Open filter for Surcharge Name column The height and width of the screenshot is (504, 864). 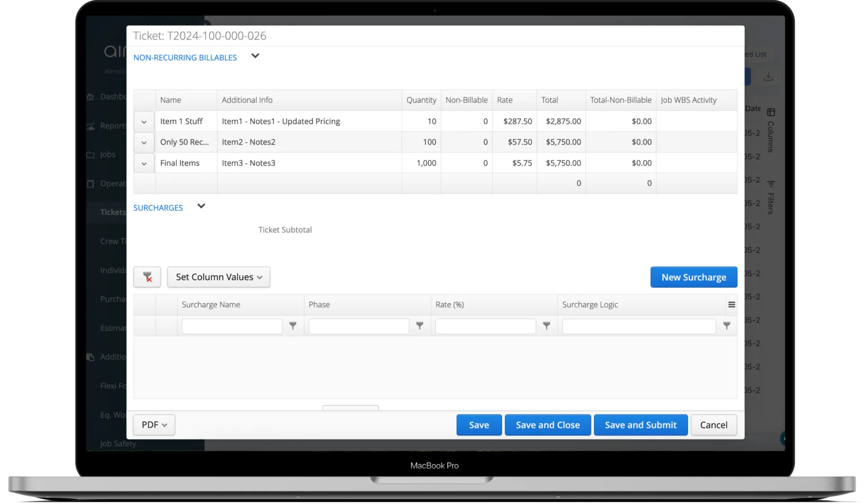[293, 326]
